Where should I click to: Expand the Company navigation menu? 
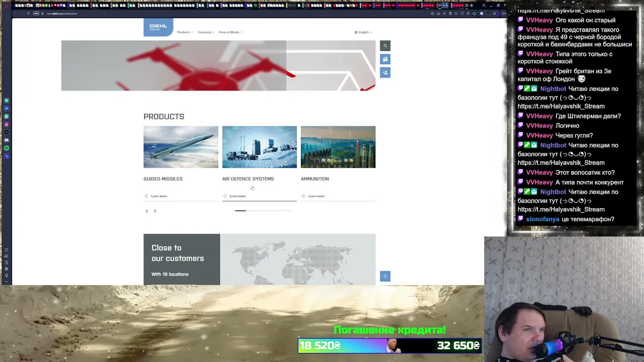click(206, 32)
